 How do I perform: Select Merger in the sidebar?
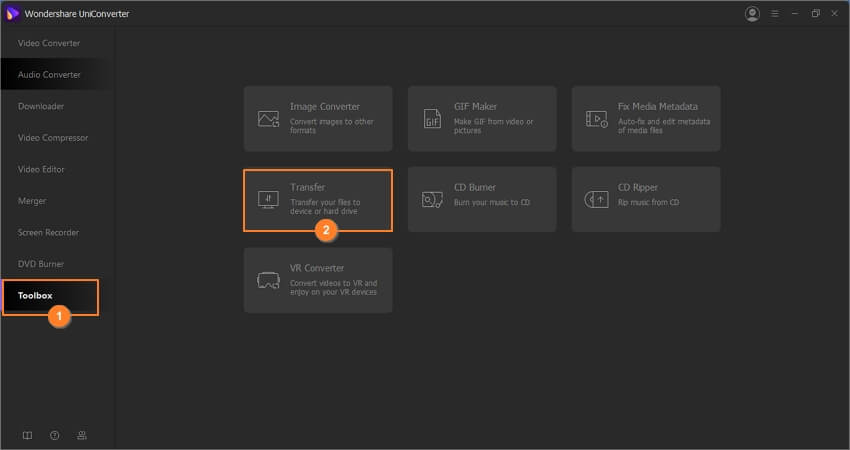(31, 201)
